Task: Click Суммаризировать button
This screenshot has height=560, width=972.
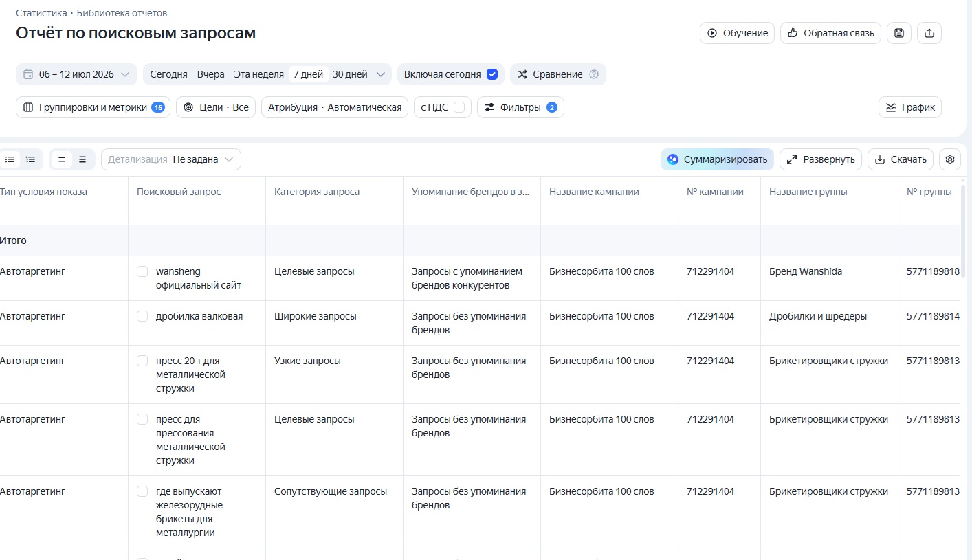Action: (717, 159)
